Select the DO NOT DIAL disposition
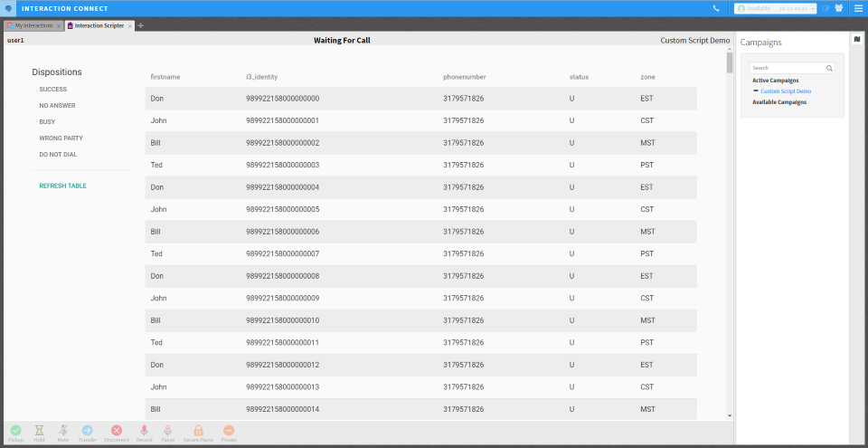The image size is (868, 448). [58, 155]
